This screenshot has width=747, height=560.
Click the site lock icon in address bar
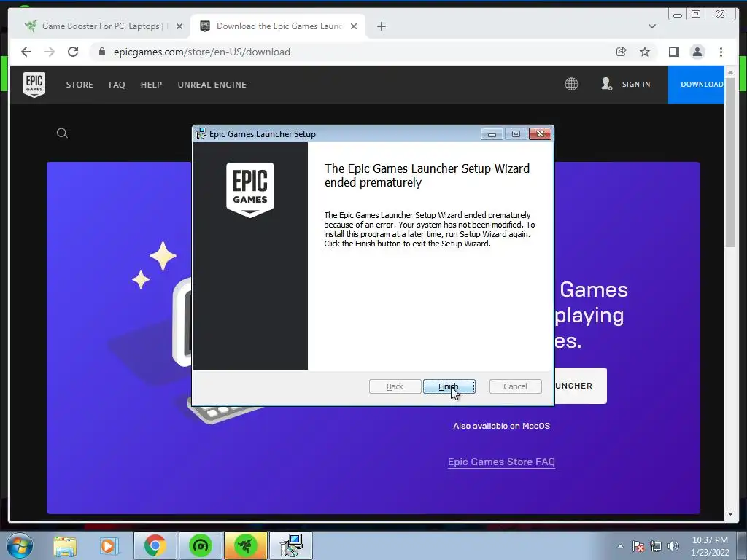(102, 52)
